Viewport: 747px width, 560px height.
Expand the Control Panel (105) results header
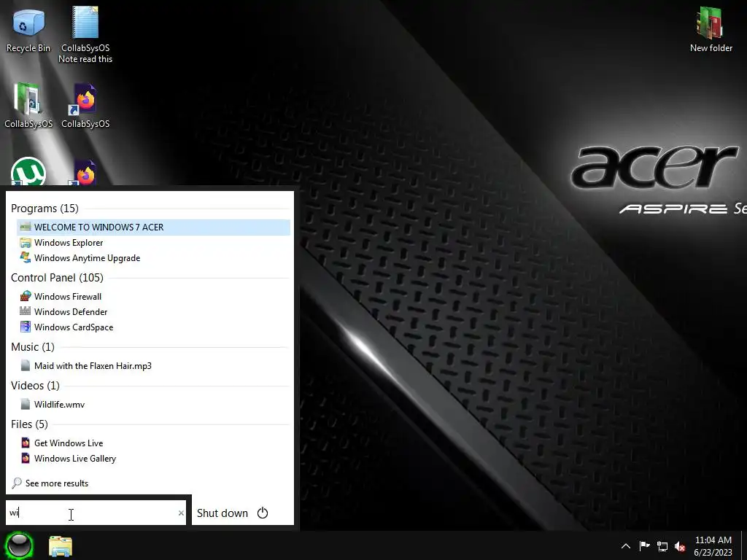pyautogui.click(x=57, y=278)
